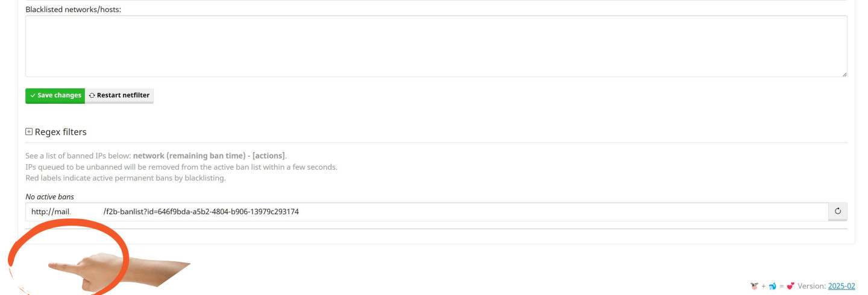The width and height of the screenshot is (868, 295).
Task: Open the 2025-02 version link
Action: click(x=841, y=286)
